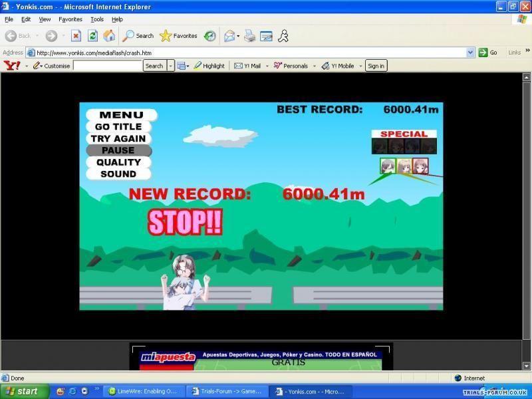Expand the Y! Mail dropdown arrow
Image resolution: width=532 pixels, height=399 pixels.
pos(267,66)
